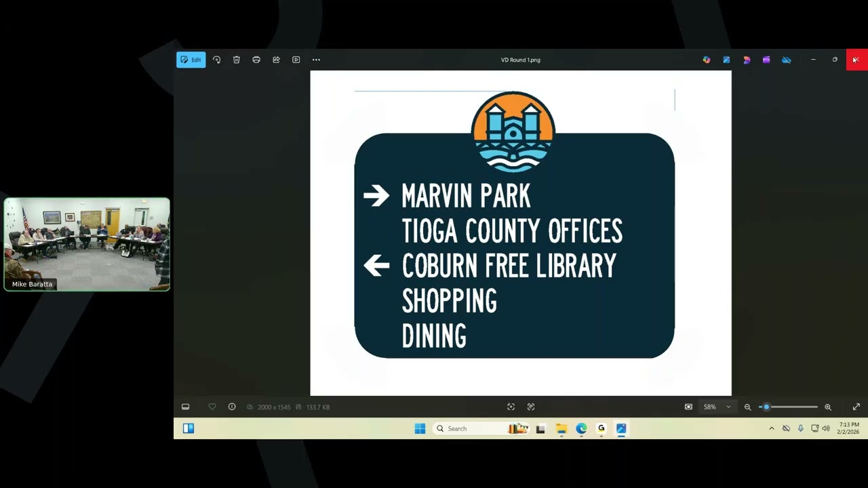This screenshot has width=868, height=488.
Task: Click the displayed wayfinding sign image
Action: (521, 233)
